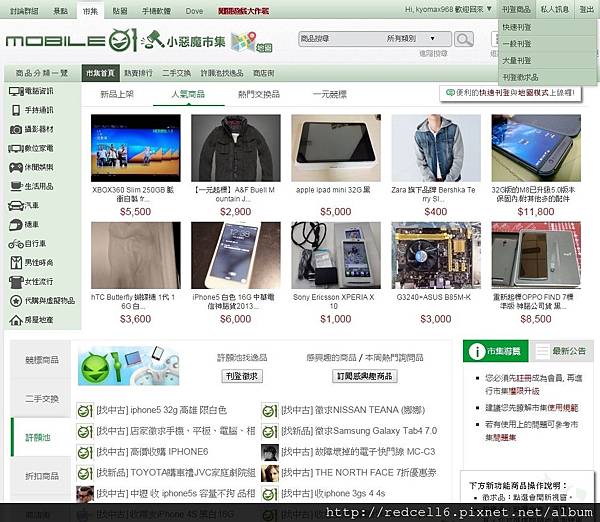Expand the kyomax968 user dropdown arrow
The image size is (600, 522).
489,9
